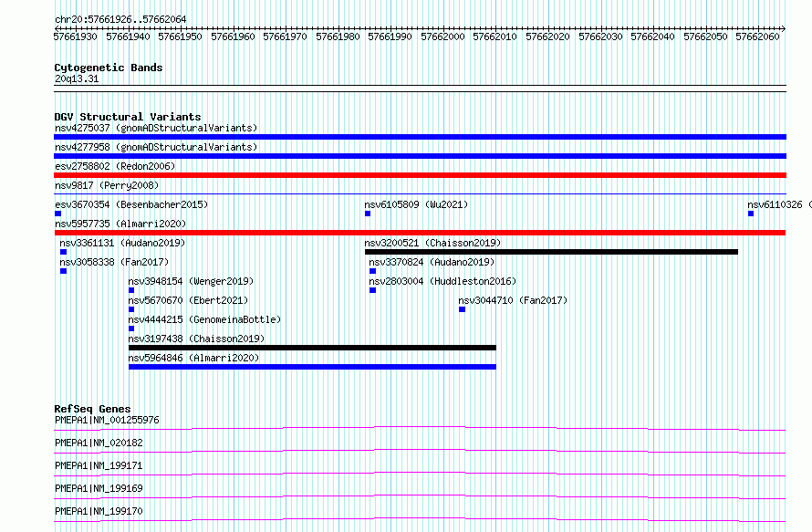
Task: Select the esv2758802 (Redon2006) label
Action: [x=115, y=166]
